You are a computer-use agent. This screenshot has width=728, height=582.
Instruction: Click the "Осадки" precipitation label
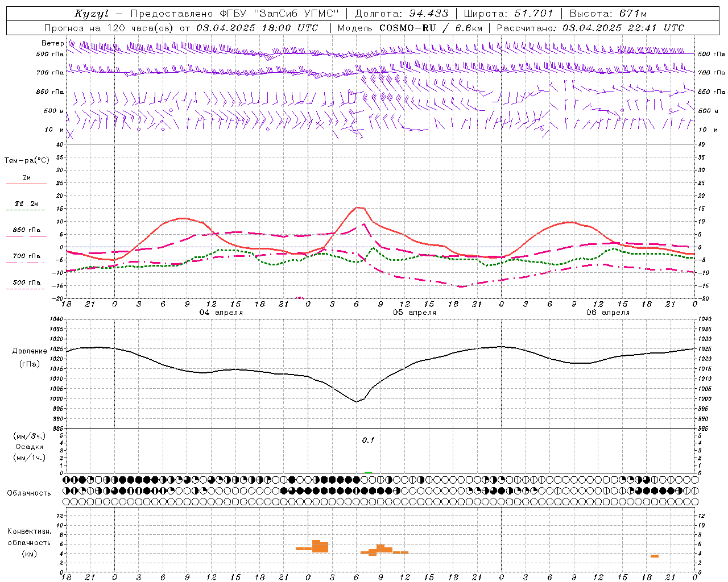[x=29, y=447]
